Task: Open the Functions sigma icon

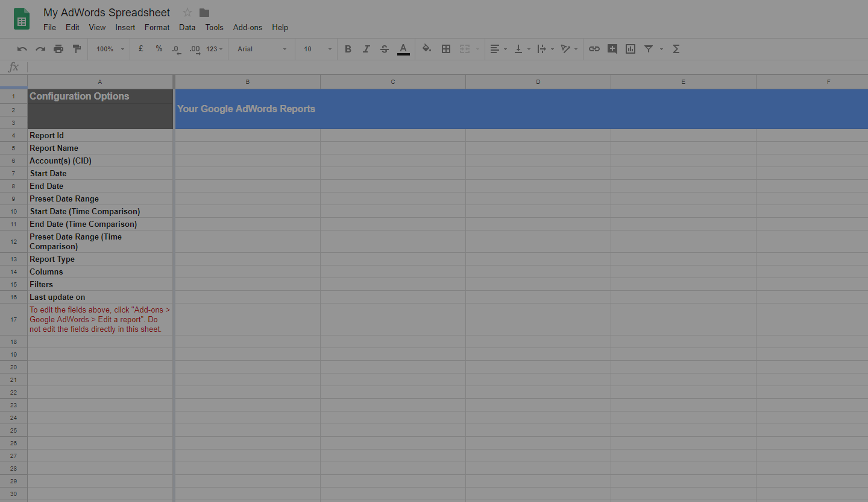Action: point(676,49)
